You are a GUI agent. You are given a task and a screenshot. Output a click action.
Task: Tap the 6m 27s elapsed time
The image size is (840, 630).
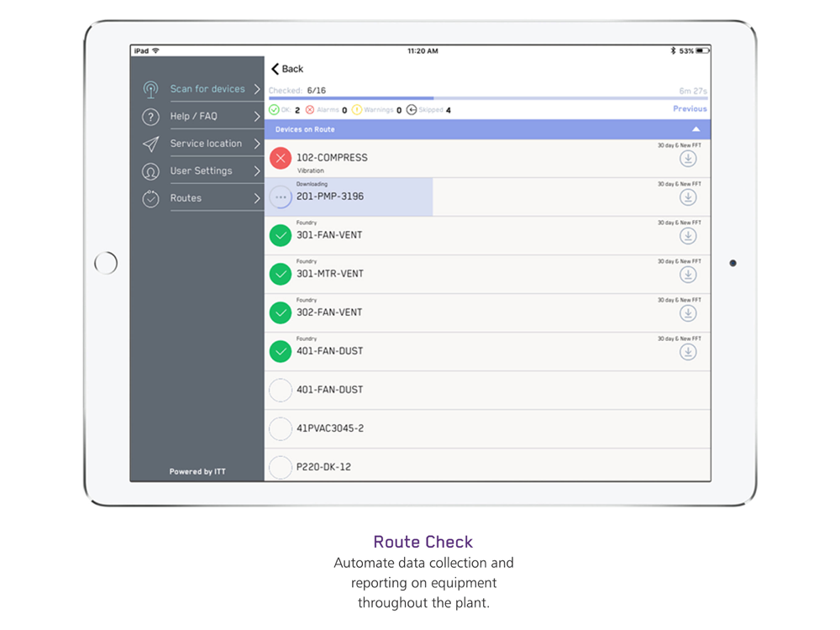[693, 91]
